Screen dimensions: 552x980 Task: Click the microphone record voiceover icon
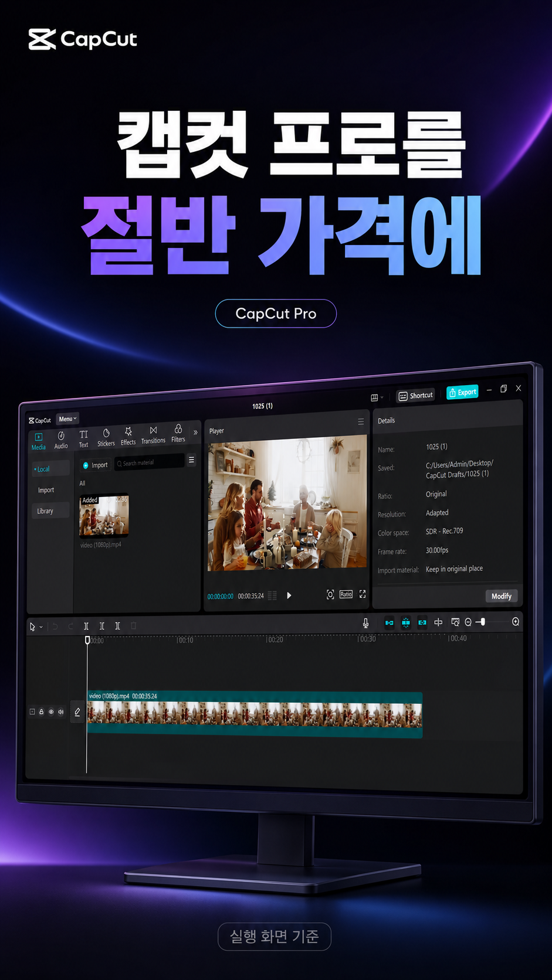365,623
